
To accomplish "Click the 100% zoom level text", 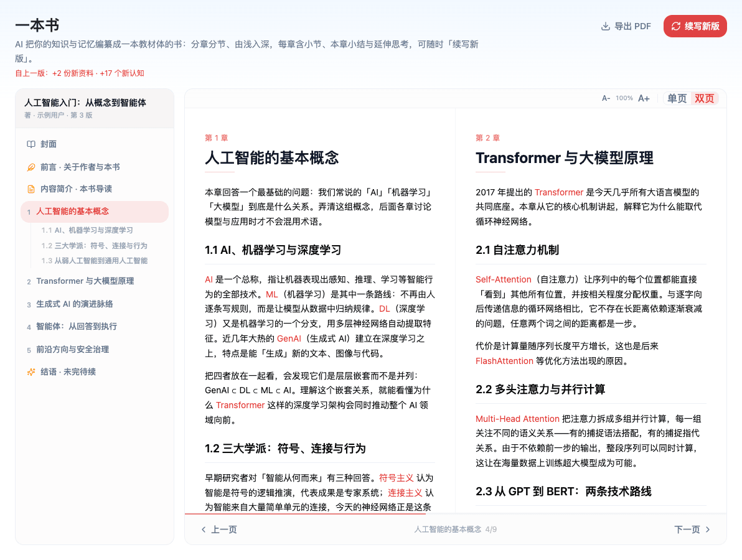I will [624, 98].
